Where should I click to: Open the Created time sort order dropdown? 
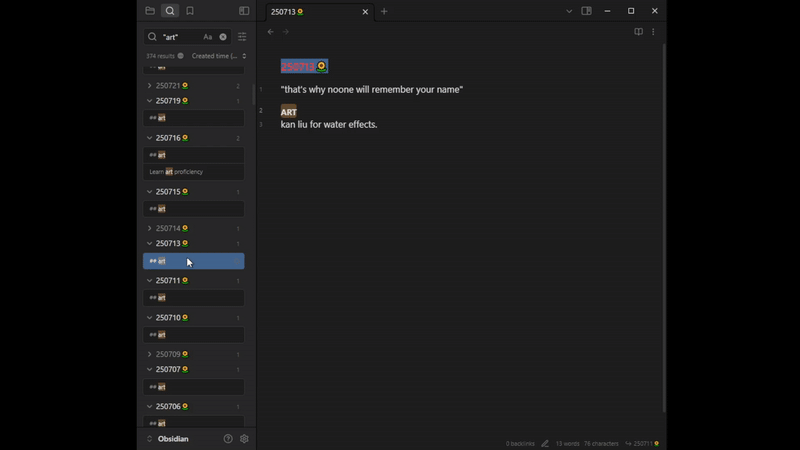pyautogui.click(x=219, y=56)
